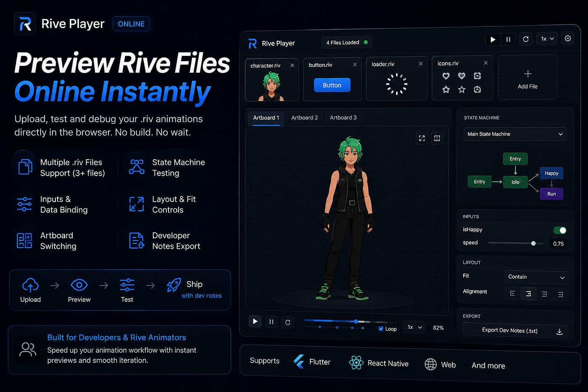Click the Layout & Fit Controls icon
This screenshot has width=588, height=392.
tap(136, 204)
